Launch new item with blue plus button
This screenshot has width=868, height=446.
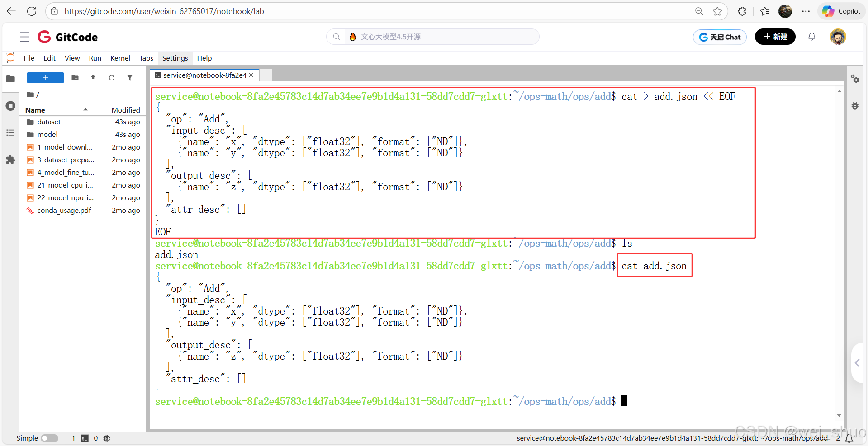45,78
